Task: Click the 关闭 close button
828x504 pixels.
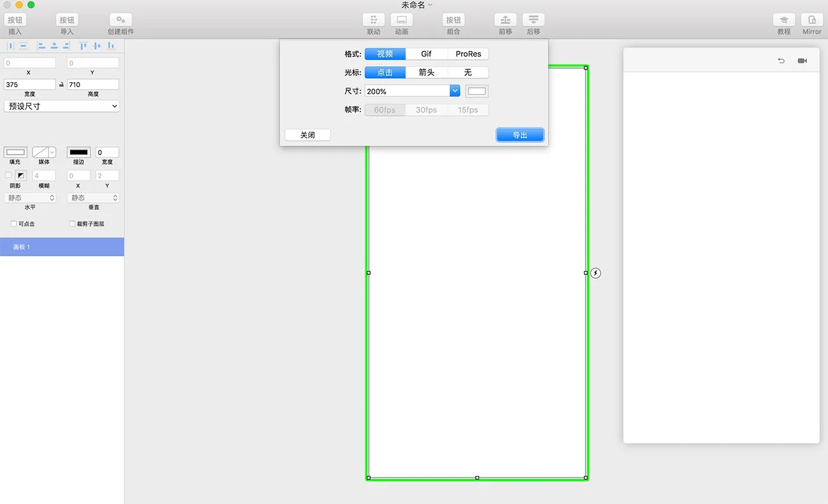Action: tap(308, 135)
